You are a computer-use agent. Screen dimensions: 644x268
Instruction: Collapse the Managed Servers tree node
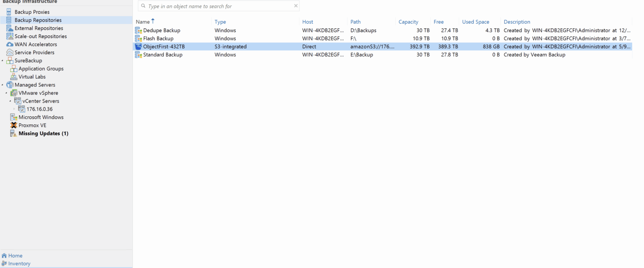[x=2, y=85]
